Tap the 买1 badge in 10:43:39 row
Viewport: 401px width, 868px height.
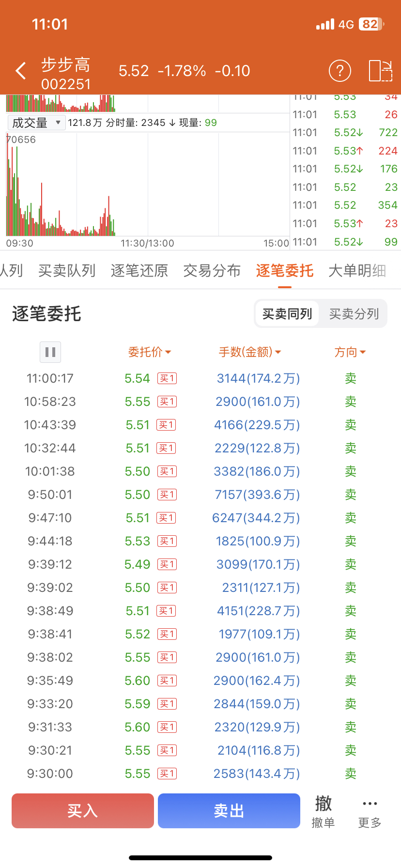(x=166, y=425)
